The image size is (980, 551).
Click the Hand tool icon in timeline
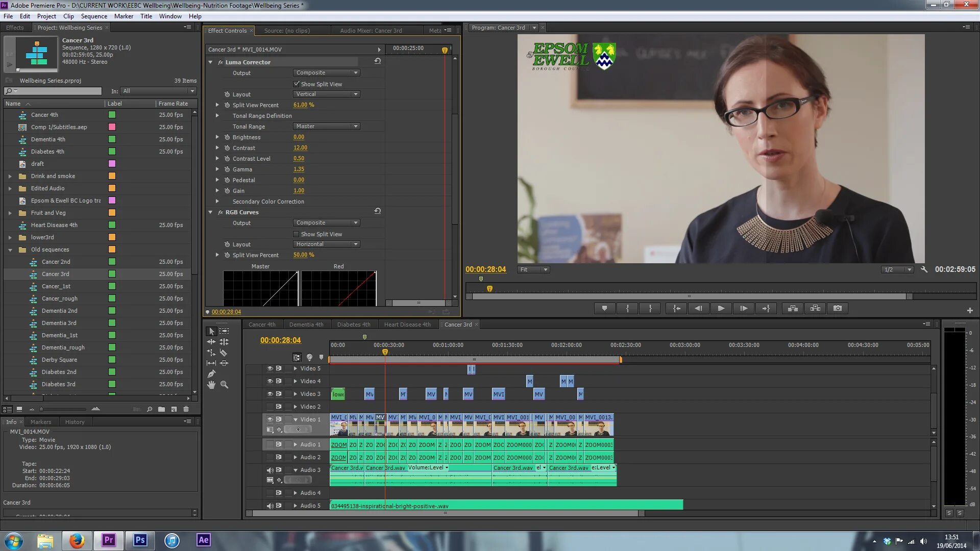(x=211, y=384)
